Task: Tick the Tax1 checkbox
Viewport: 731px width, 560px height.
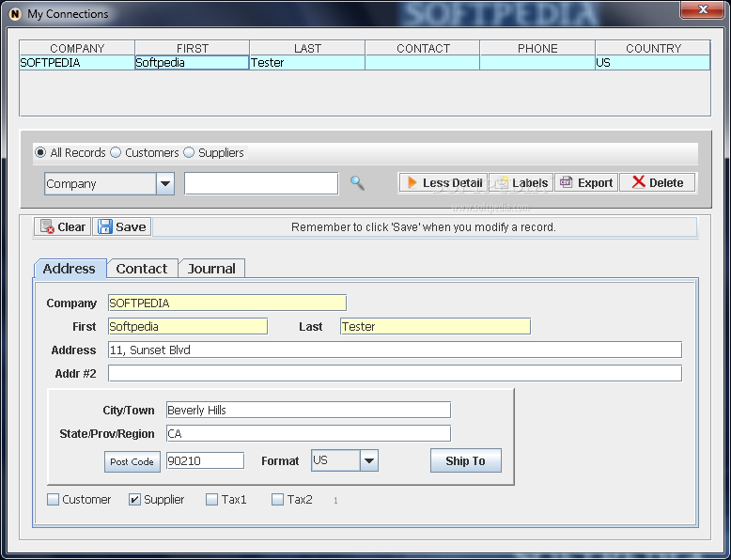Action: (212, 500)
